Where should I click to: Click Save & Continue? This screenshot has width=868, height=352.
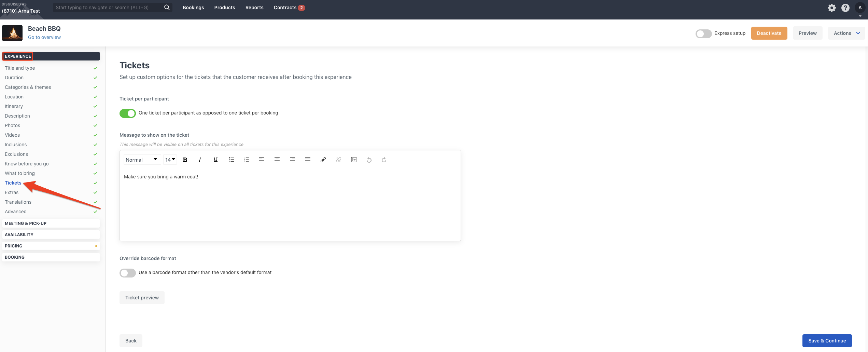click(x=827, y=341)
